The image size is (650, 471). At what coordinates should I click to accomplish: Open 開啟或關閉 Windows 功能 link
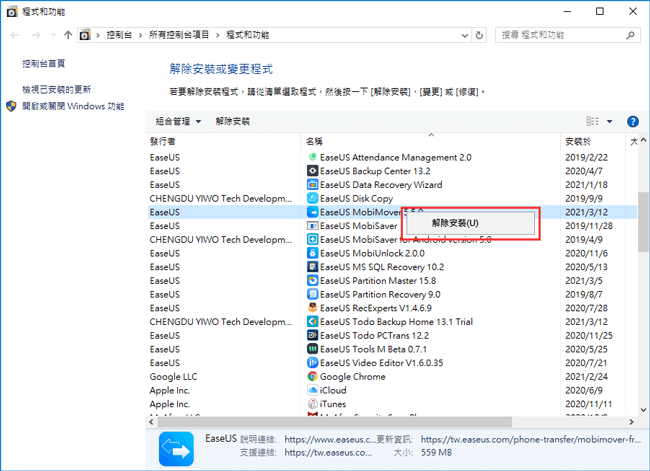click(x=73, y=106)
